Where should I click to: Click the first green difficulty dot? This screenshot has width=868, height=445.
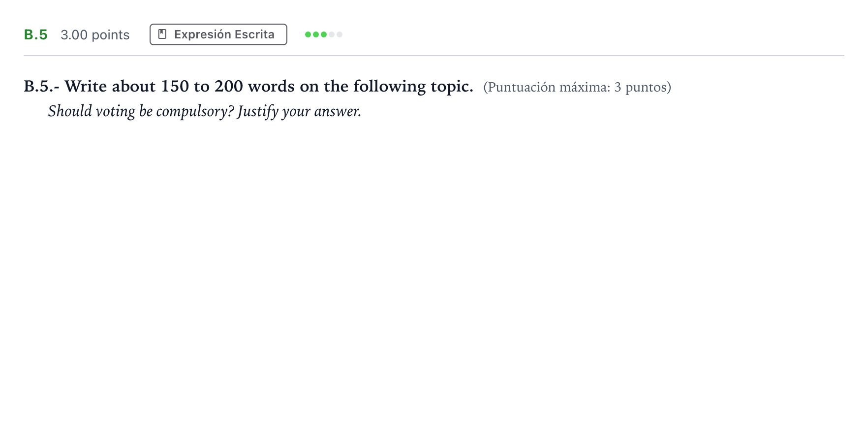click(x=308, y=34)
